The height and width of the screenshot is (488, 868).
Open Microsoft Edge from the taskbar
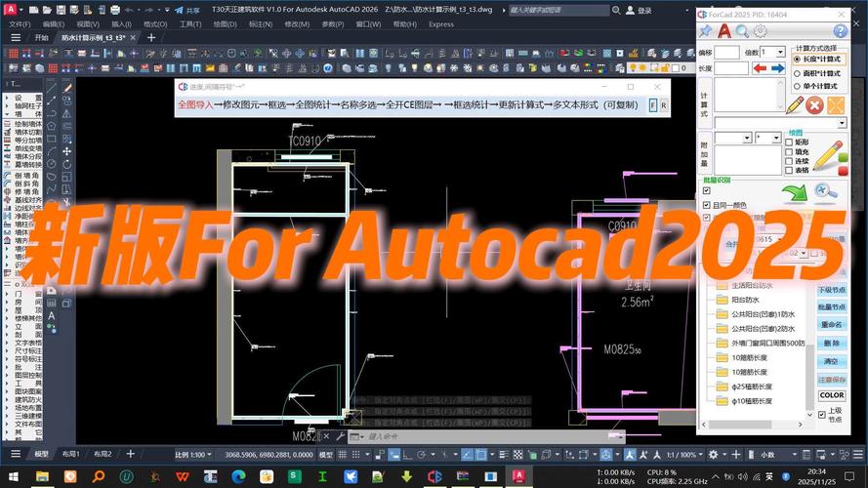(x=238, y=476)
